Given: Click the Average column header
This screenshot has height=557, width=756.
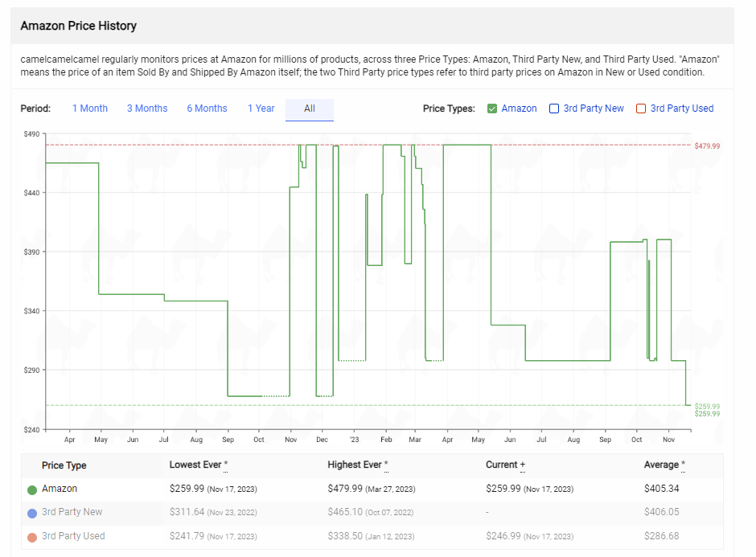Looking at the screenshot, I should (x=663, y=465).
